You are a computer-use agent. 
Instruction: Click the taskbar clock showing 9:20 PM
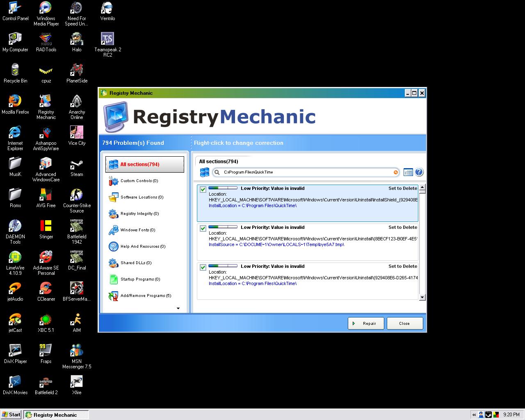[x=511, y=415]
